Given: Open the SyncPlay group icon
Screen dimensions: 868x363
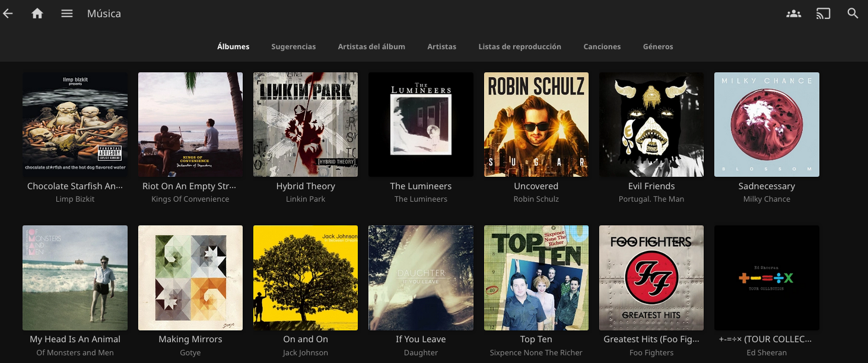Looking at the screenshot, I should (x=793, y=13).
